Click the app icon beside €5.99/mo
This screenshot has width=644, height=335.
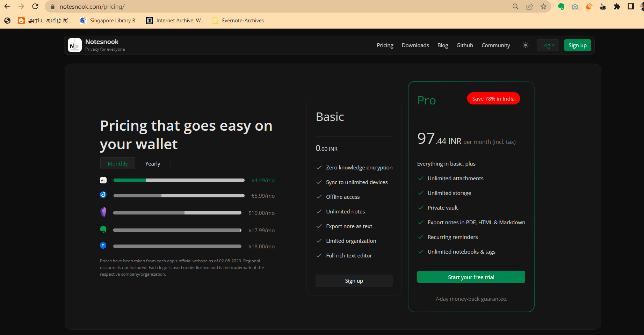pos(103,195)
